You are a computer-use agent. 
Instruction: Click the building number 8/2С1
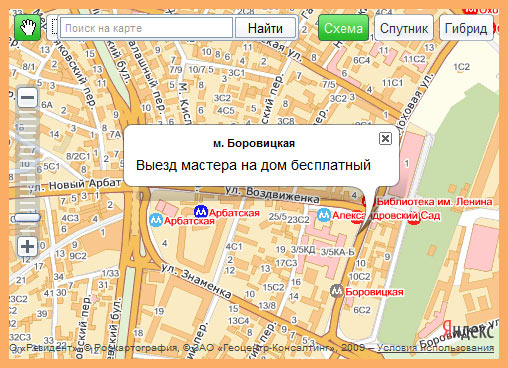click(x=78, y=156)
